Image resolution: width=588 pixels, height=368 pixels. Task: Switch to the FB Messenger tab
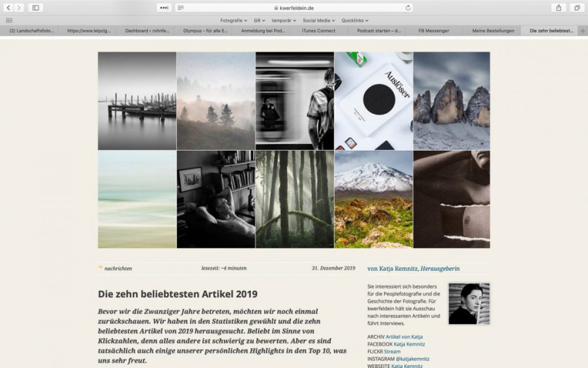tap(434, 31)
